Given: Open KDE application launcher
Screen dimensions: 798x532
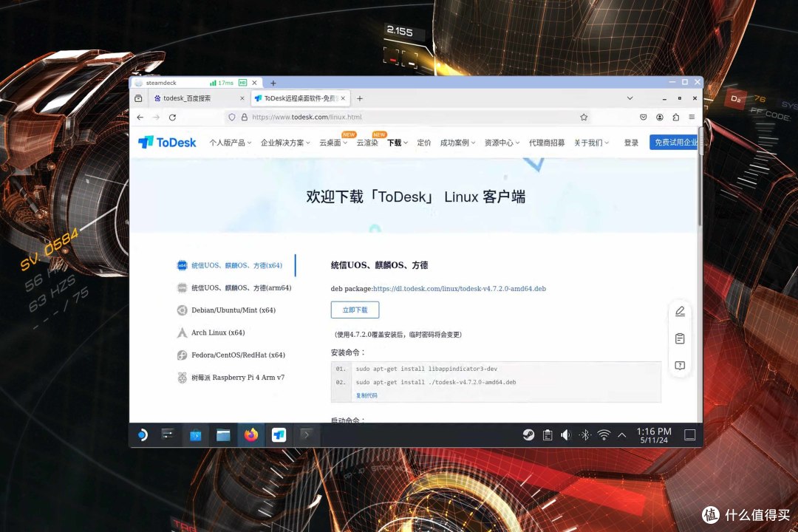Looking at the screenshot, I should [x=143, y=434].
